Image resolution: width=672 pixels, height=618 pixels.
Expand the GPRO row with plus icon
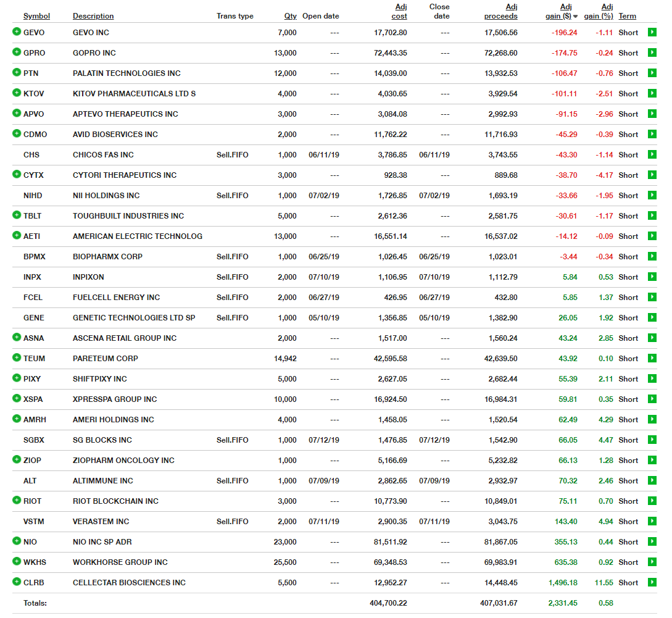click(17, 52)
